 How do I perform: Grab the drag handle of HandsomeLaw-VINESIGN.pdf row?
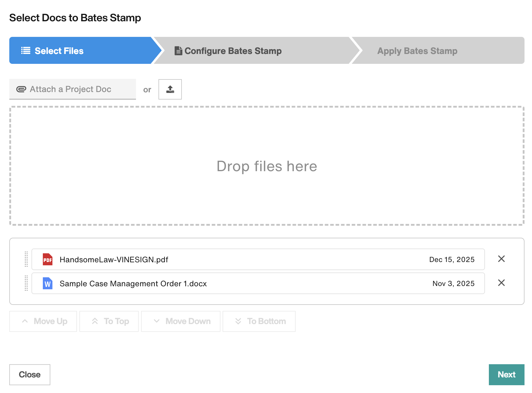point(26,259)
